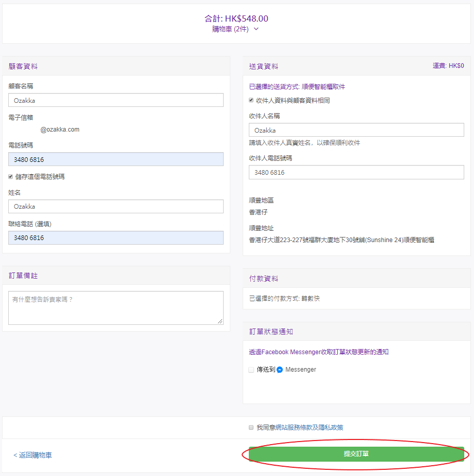This screenshot has width=474, height=476.
Task: Click the blue Messenger logo icon
Action: (x=280, y=370)
